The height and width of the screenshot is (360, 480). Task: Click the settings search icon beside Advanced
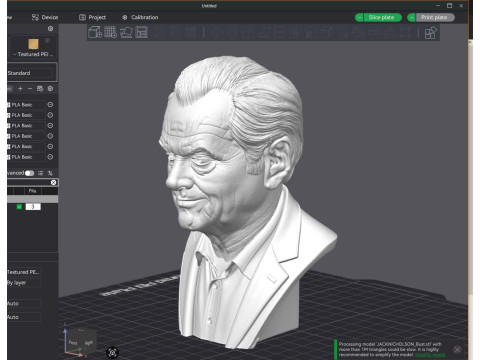pyautogui.click(x=50, y=173)
